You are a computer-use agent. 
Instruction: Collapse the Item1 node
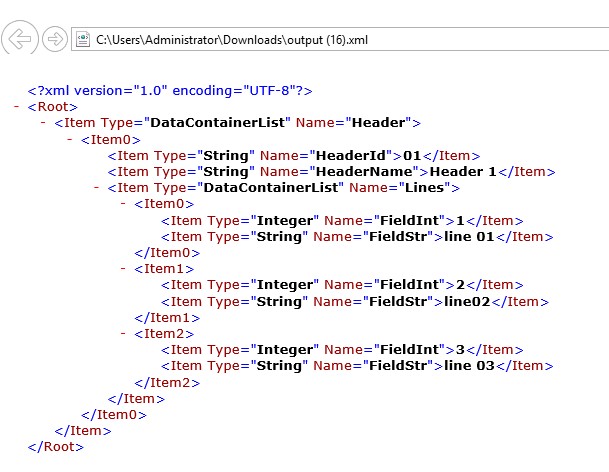coord(123,269)
